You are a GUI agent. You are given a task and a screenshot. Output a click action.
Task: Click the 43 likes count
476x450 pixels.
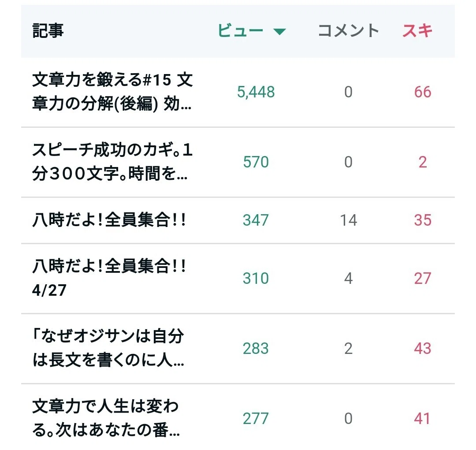pyautogui.click(x=423, y=348)
